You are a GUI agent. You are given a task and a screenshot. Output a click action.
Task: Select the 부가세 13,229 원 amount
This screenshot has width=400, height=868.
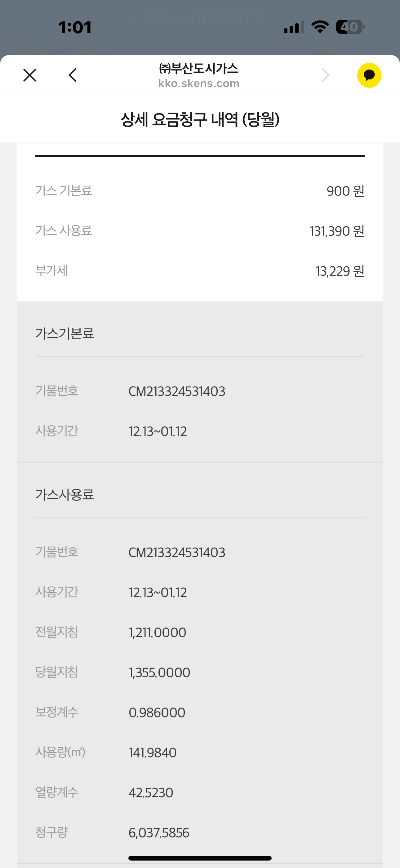340,271
